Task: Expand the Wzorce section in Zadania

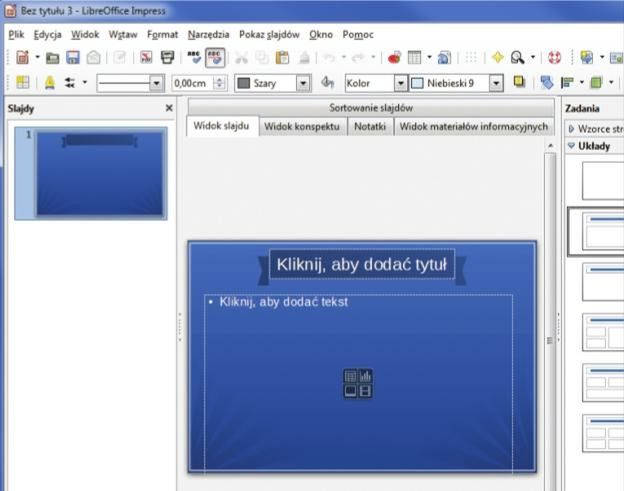Action: click(x=571, y=128)
